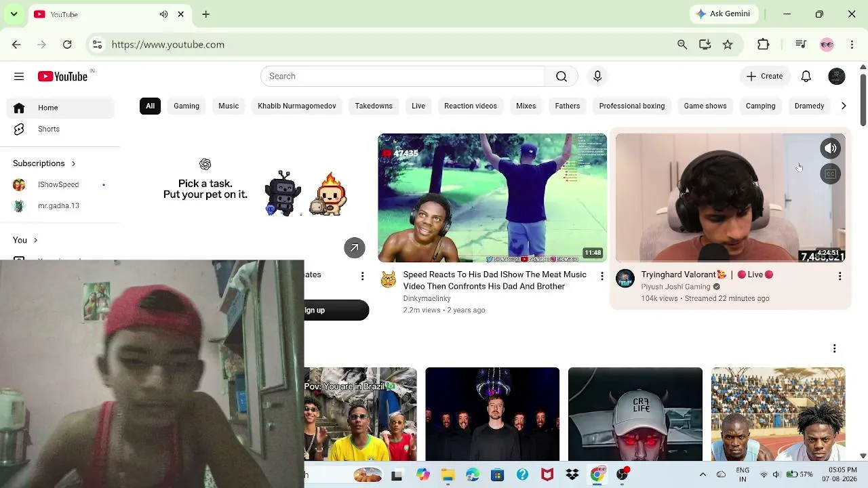Close the YouTube browser tab

pos(181,14)
